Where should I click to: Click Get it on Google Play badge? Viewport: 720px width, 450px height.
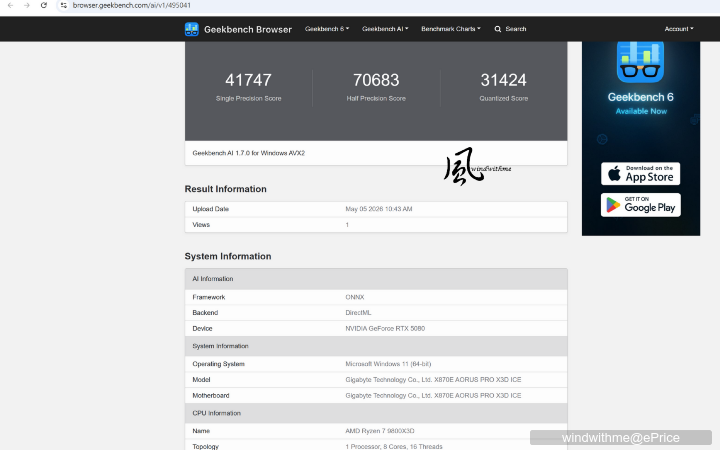[x=641, y=205]
